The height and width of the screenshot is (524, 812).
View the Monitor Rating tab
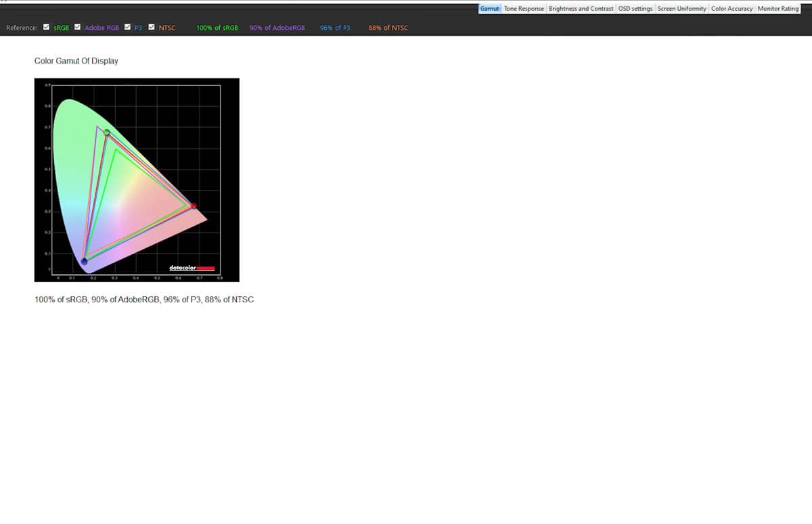click(778, 9)
